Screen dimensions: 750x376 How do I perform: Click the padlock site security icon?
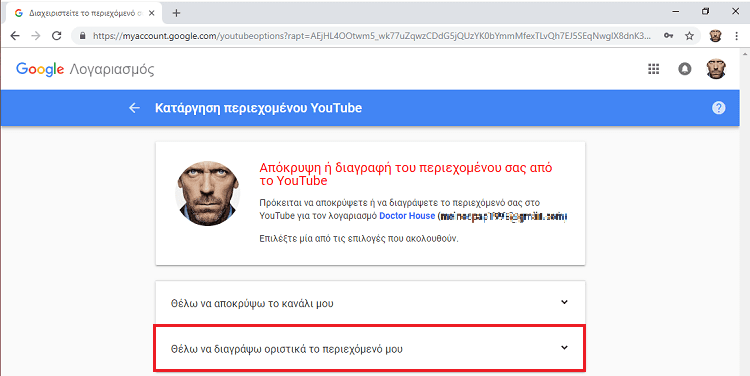tap(83, 36)
